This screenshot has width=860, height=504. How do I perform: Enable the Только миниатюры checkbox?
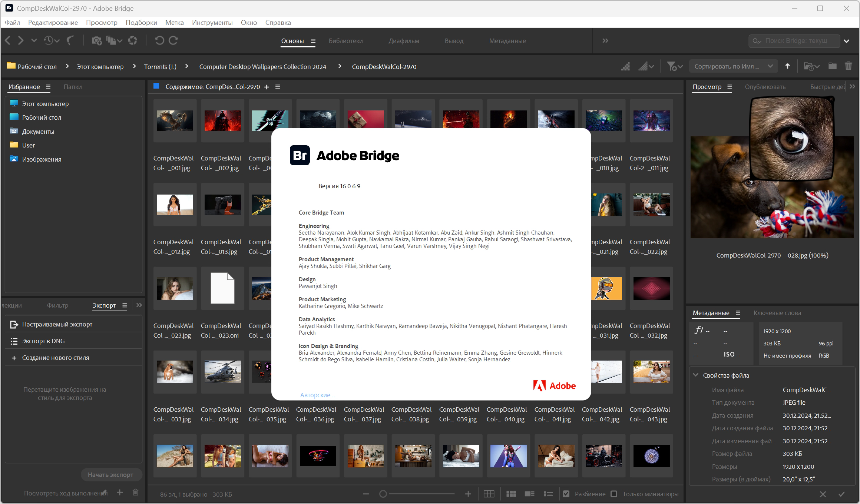pyautogui.click(x=614, y=494)
